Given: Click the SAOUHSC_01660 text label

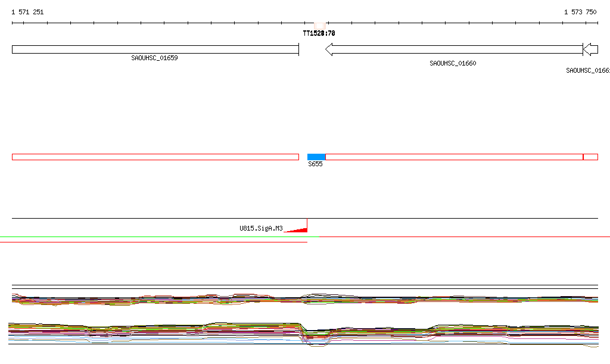Looking at the screenshot, I should pyautogui.click(x=453, y=63).
